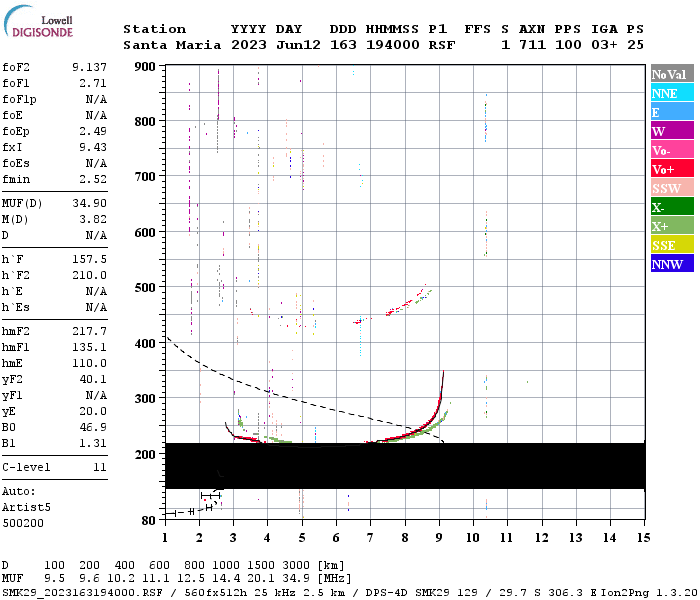This screenshot has width=700, height=600.
Task: Click the Ion2Png 1.3.20 footer text
Action: (649, 593)
